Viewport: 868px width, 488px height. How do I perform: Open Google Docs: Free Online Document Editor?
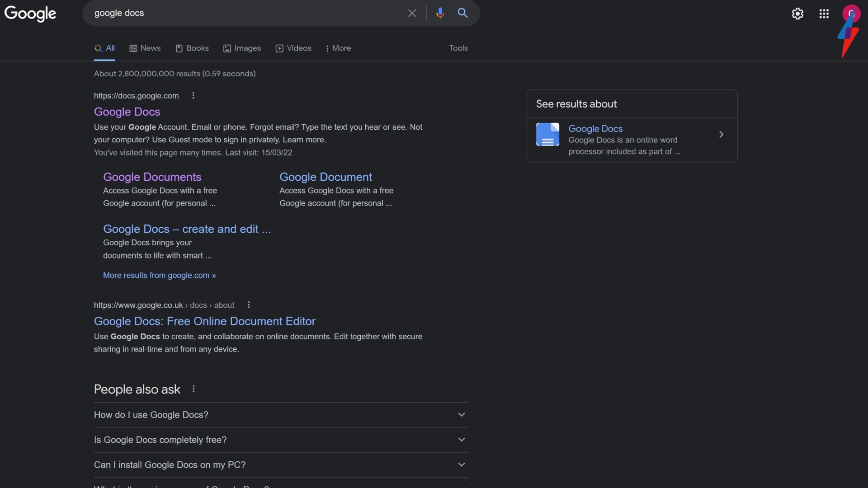(x=205, y=321)
